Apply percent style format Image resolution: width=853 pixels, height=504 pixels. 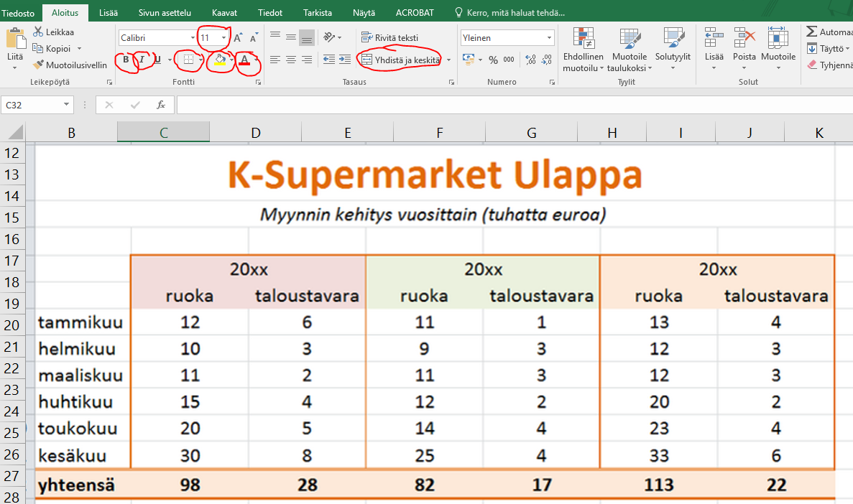coord(493,60)
